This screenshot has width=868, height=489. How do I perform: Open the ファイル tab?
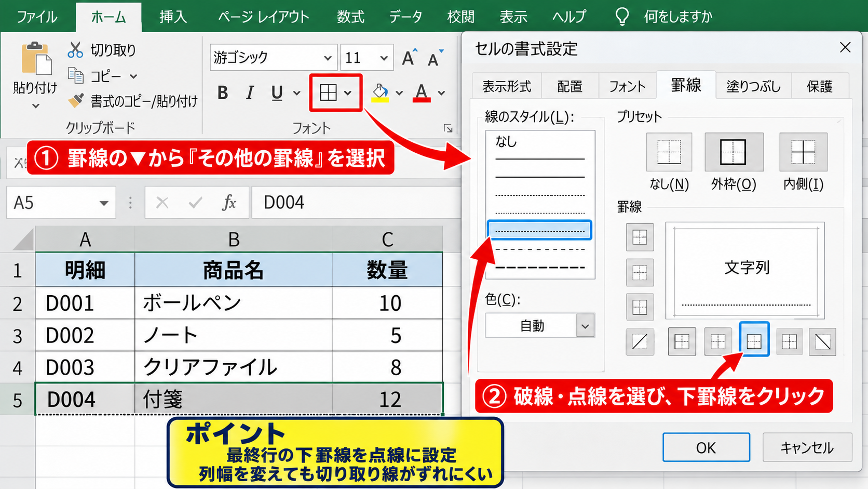click(36, 17)
